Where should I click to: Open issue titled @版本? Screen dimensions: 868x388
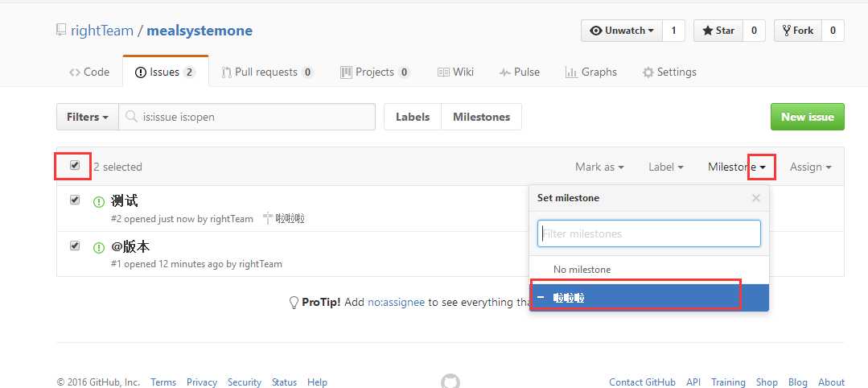tap(130, 246)
